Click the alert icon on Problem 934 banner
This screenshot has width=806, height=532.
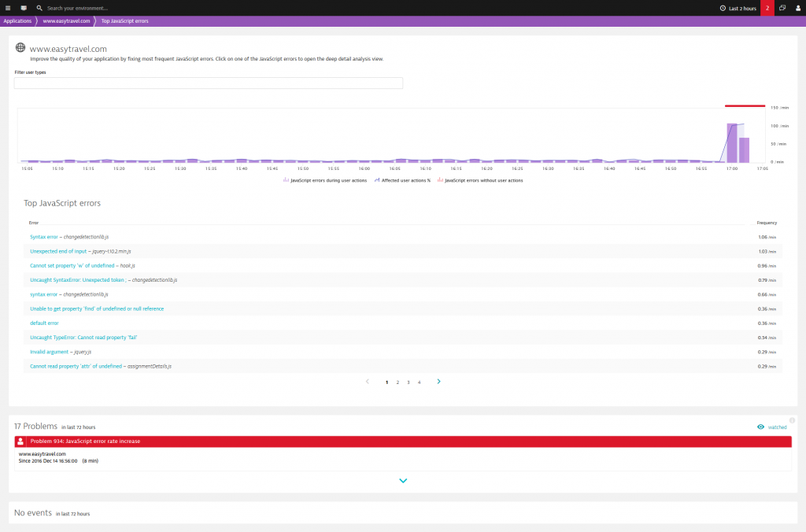pyautogui.click(x=20, y=441)
